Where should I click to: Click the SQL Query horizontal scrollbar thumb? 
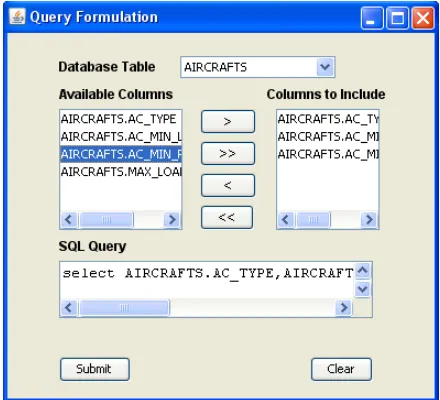point(124,307)
